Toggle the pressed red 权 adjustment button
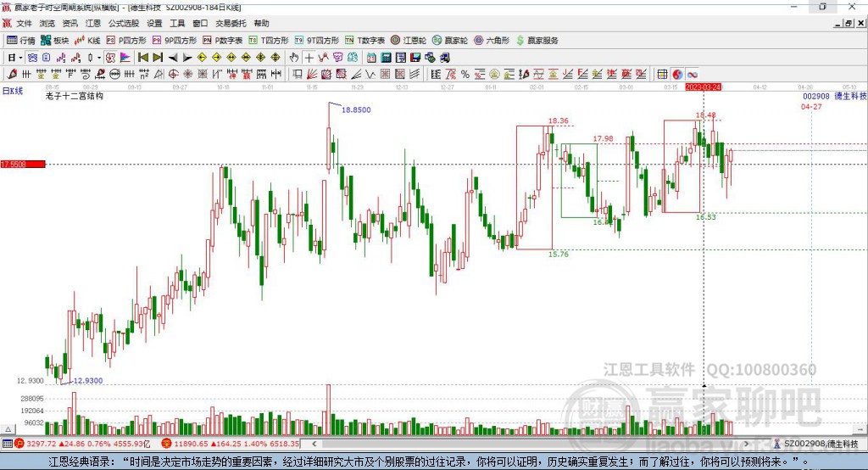Image resolution: width=868 pixels, height=470 pixels. pyautogui.click(x=111, y=57)
